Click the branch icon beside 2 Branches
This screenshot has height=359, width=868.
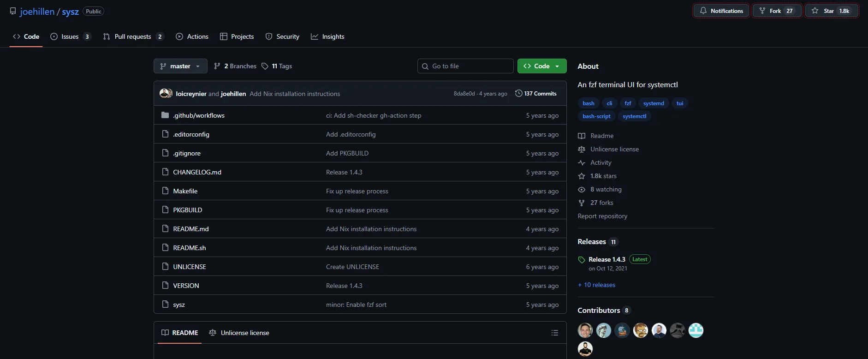coord(217,66)
